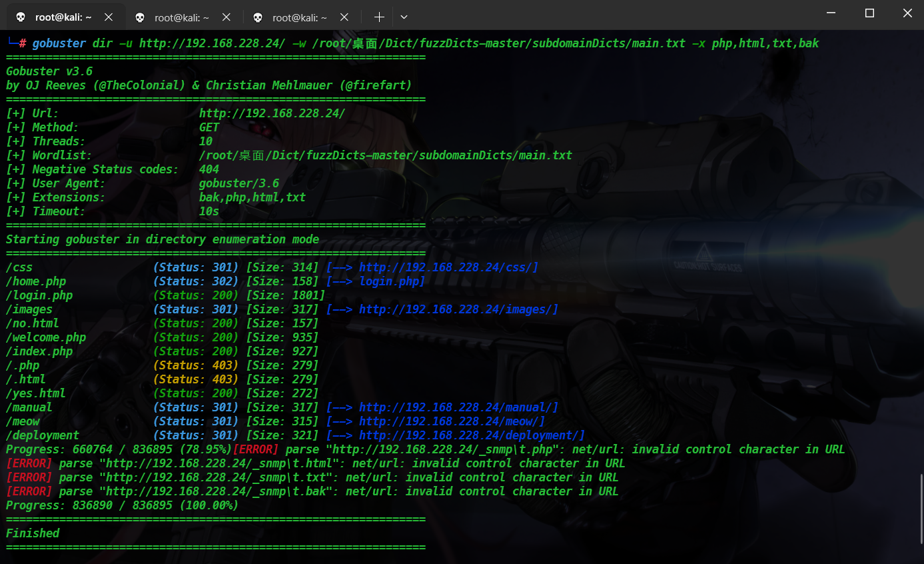The height and width of the screenshot is (564, 924).
Task: Click the Timeout value 10s
Action: [209, 211]
